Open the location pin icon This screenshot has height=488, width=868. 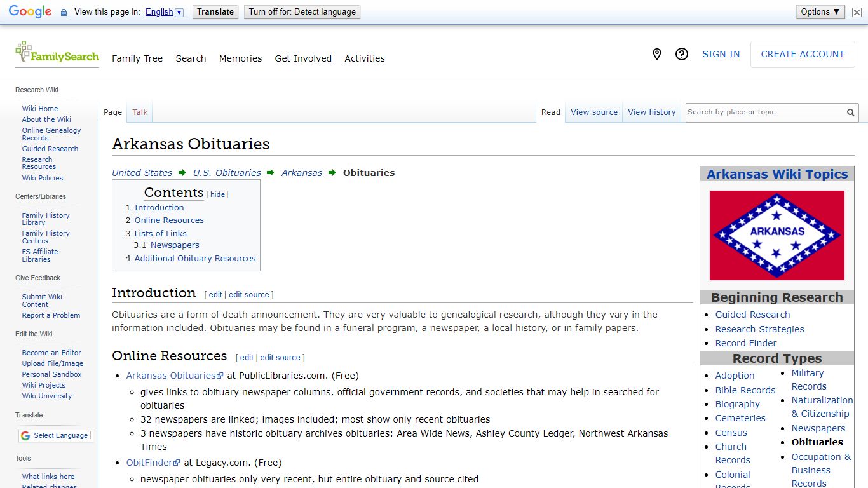pyautogui.click(x=657, y=55)
